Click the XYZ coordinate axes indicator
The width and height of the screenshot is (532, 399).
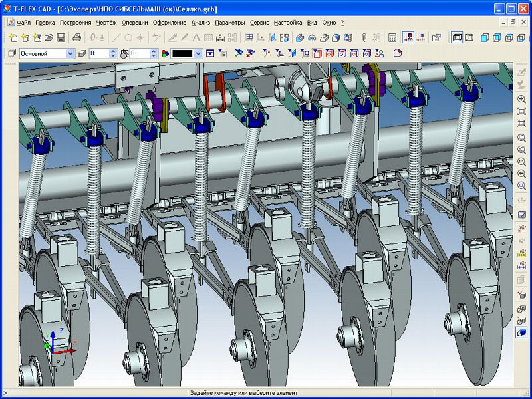click(60, 342)
